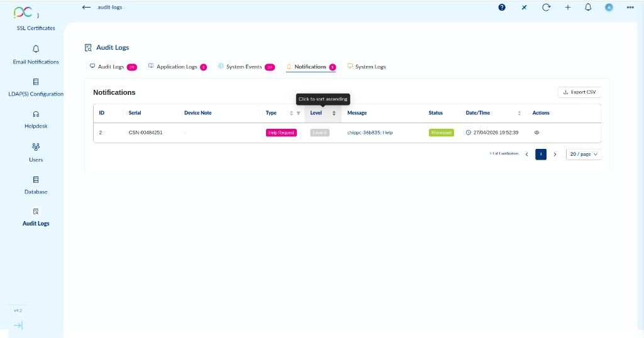Open the notifications bell in header
Image resolution: width=644 pixels, height=338 pixels.
pyautogui.click(x=588, y=8)
